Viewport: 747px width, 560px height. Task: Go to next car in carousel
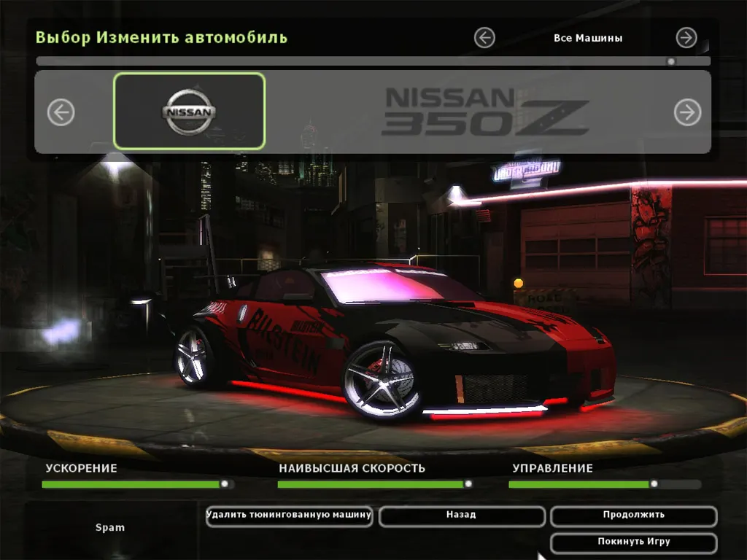(x=687, y=112)
